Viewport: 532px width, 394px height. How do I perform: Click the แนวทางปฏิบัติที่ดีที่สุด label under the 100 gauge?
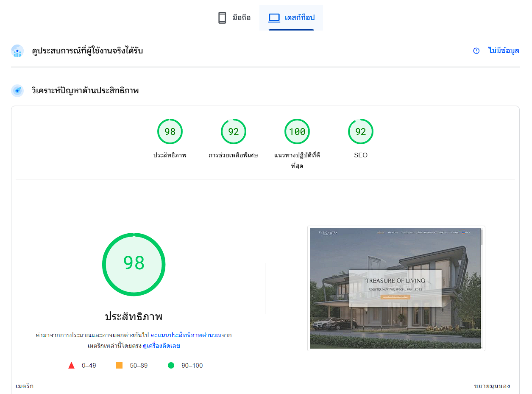[x=297, y=160]
